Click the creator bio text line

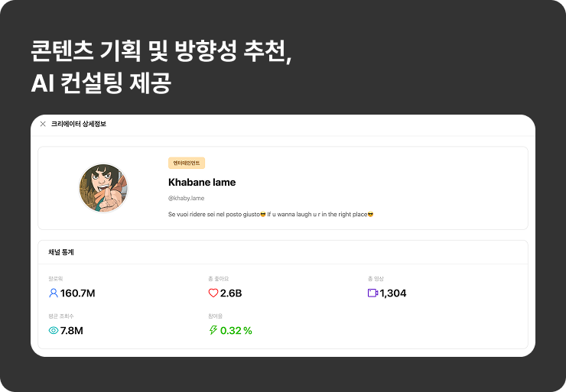point(271,215)
